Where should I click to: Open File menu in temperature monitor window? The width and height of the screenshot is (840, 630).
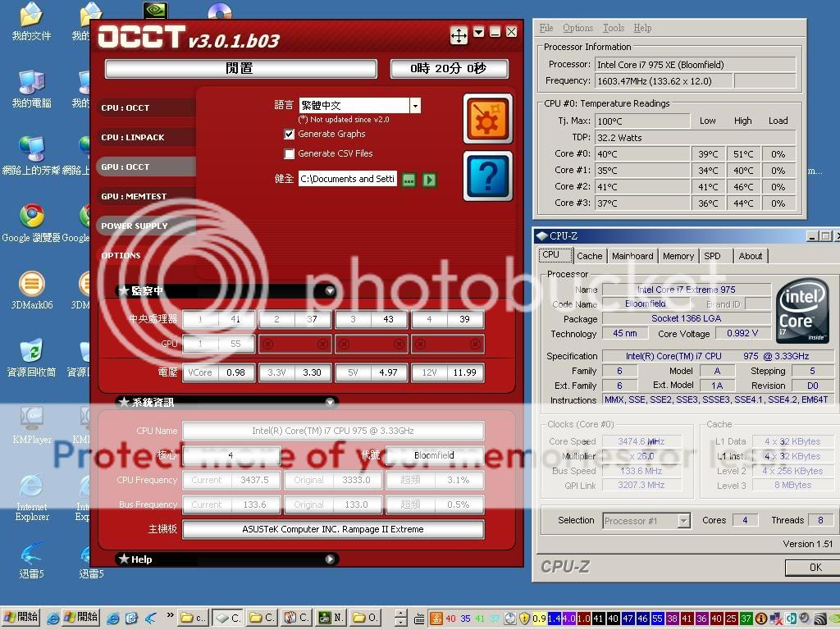(x=546, y=28)
